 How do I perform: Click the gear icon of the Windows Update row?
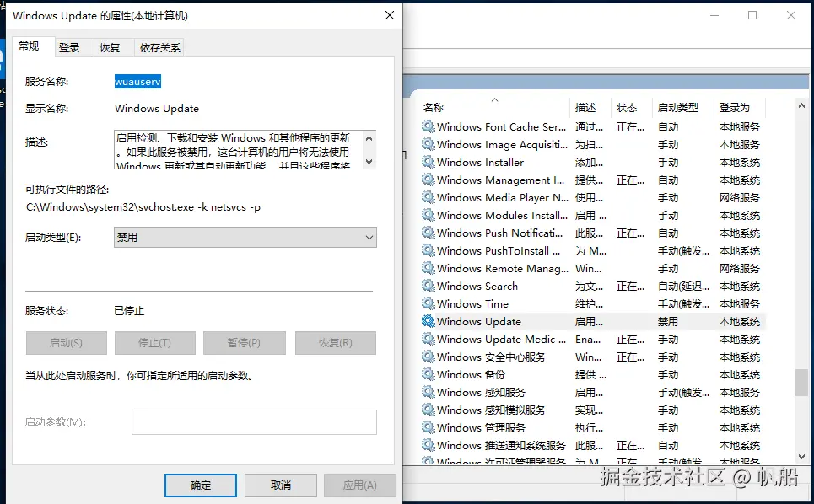point(428,321)
